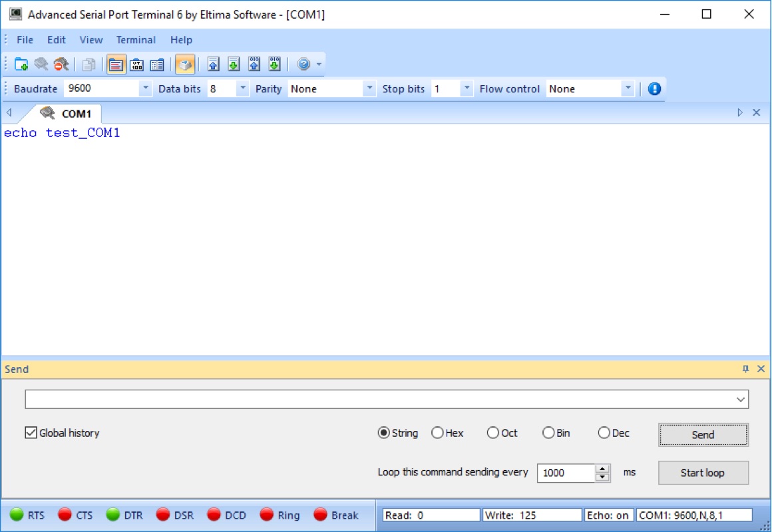Select the COM1 session tab
The width and height of the screenshot is (772, 532).
(x=76, y=114)
